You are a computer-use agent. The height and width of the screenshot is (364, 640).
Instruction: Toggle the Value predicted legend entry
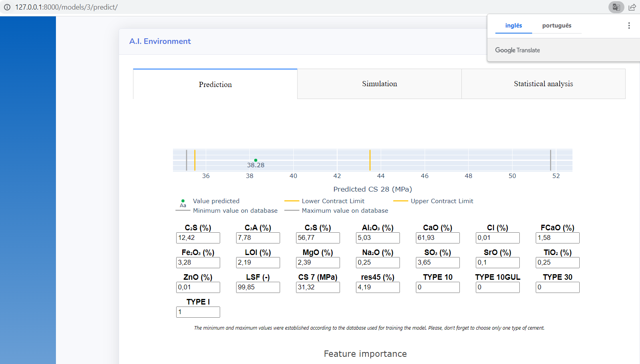pos(216,201)
